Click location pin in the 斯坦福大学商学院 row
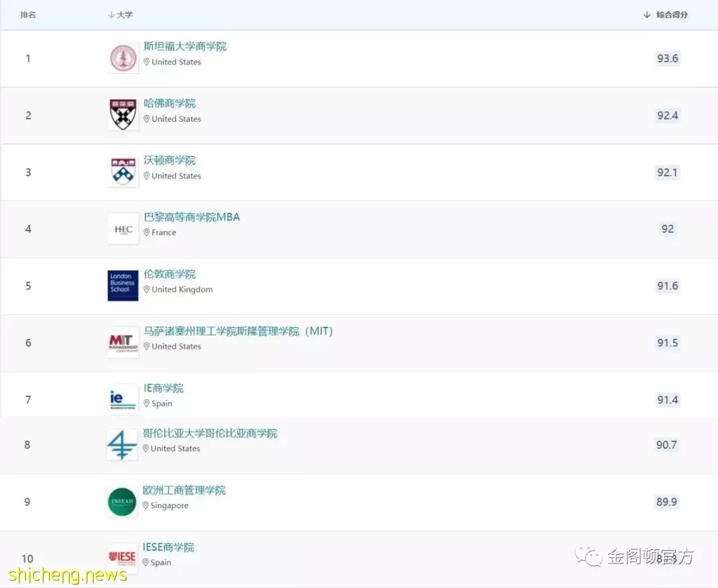Image resolution: width=718 pixels, height=588 pixels. 146,62
